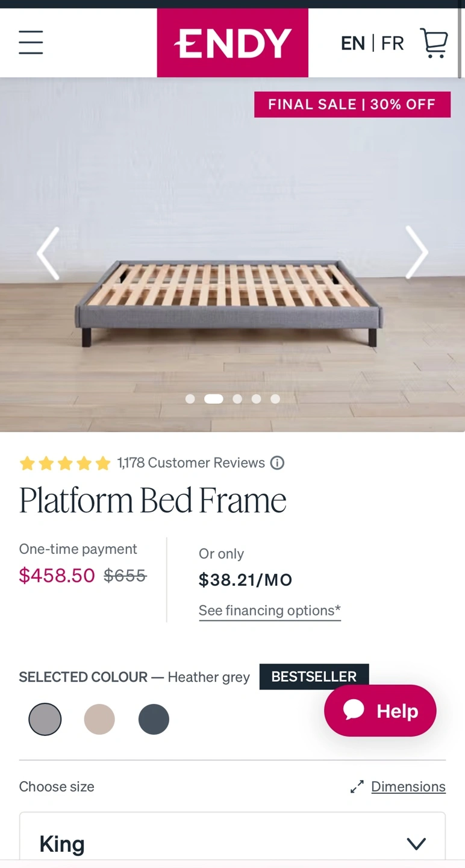Screen dimensions: 465x868
Task: Switch language to EN
Action: click(353, 43)
